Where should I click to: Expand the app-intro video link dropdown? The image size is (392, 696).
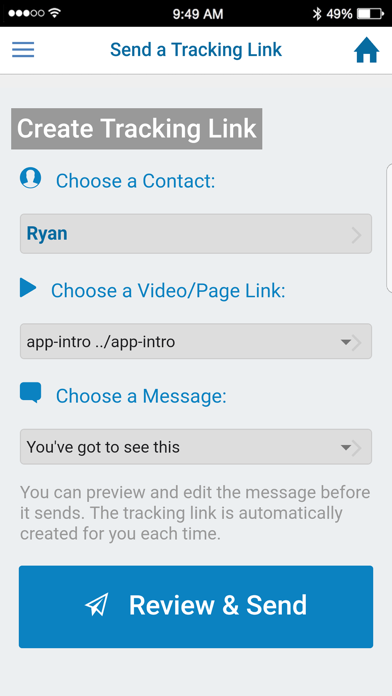click(196, 341)
